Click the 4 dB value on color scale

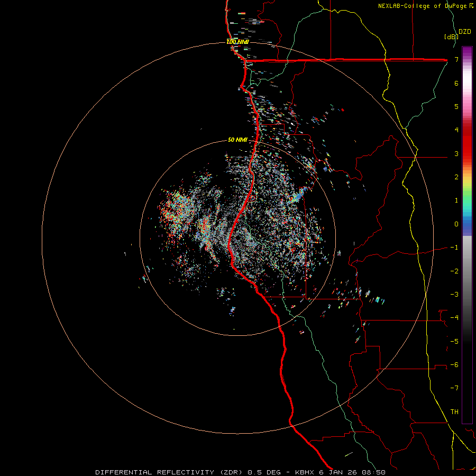[x=456, y=130]
